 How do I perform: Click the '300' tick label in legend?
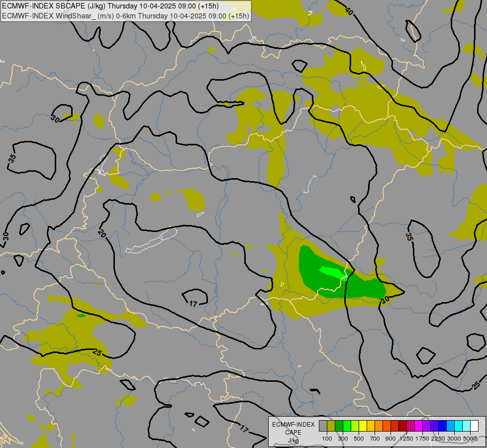pyautogui.click(x=343, y=439)
